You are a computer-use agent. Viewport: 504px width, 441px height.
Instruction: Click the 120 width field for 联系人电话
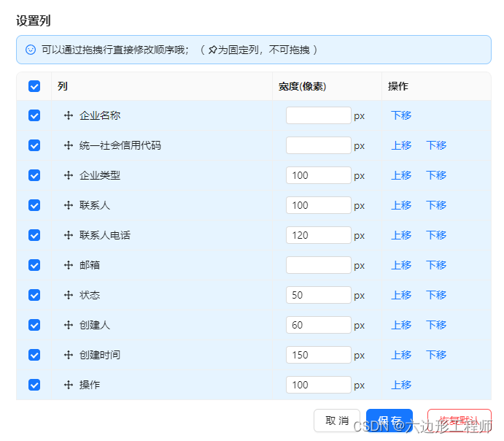click(319, 235)
